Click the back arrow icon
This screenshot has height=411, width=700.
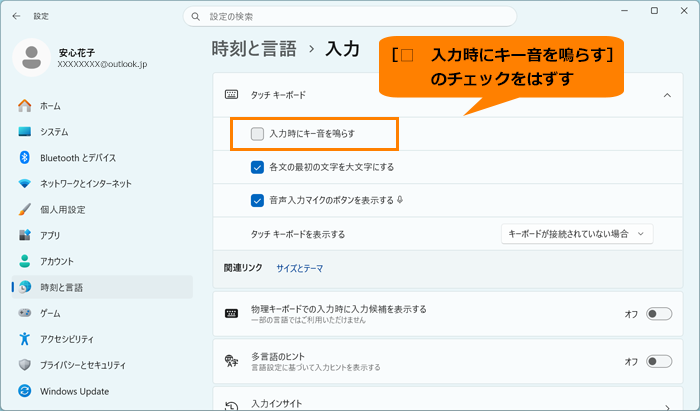pos(17,16)
